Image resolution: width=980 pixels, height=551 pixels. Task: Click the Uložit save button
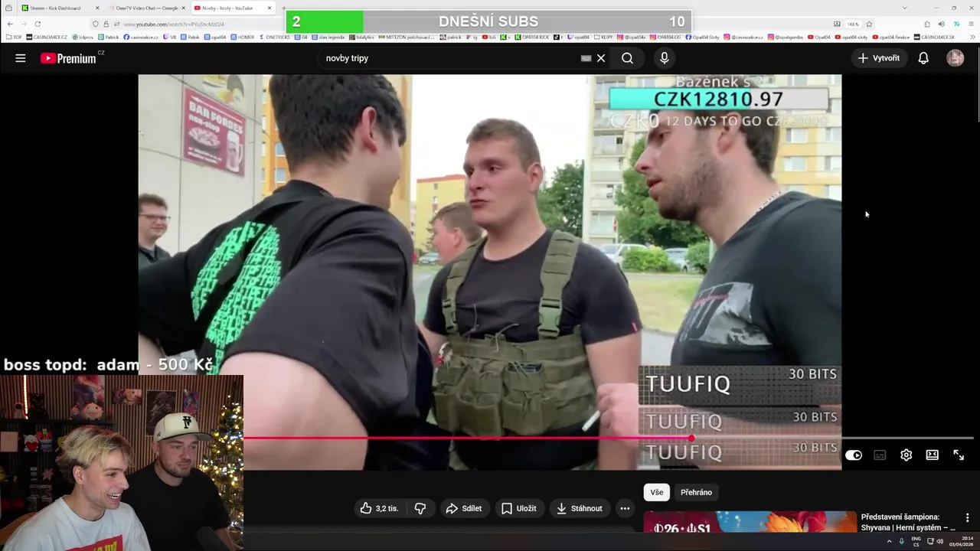point(519,508)
